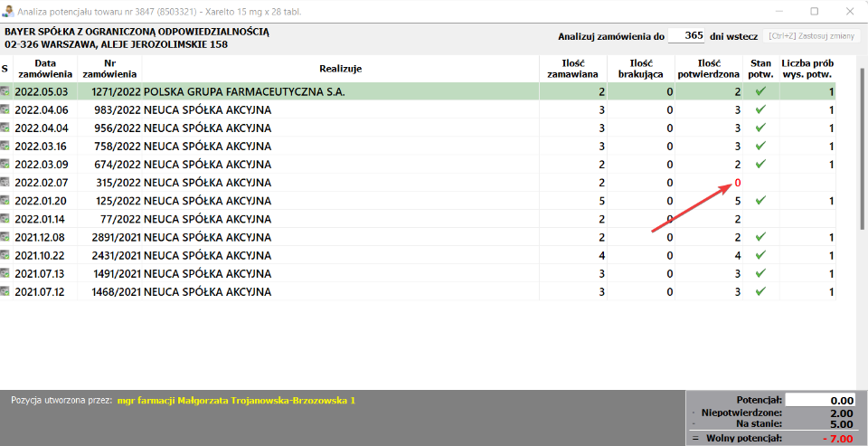
Task: Click the days-back field showing 365
Action: click(686, 36)
